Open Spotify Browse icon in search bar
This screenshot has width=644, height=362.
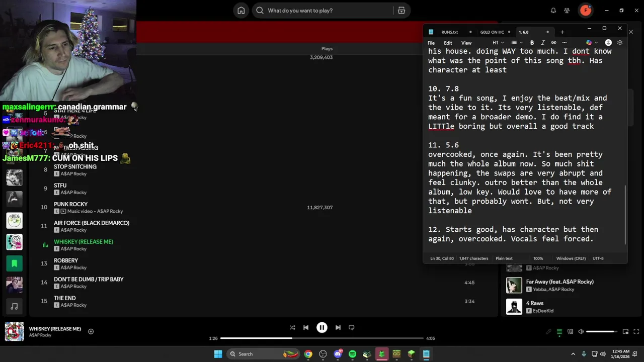[x=401, y=11]
